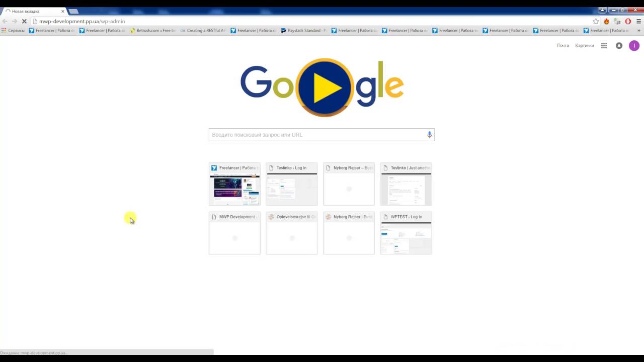Open the Testinko | Just another thumbnail
644x362 pixels.
pyautogui.click(x=406, y=184)
